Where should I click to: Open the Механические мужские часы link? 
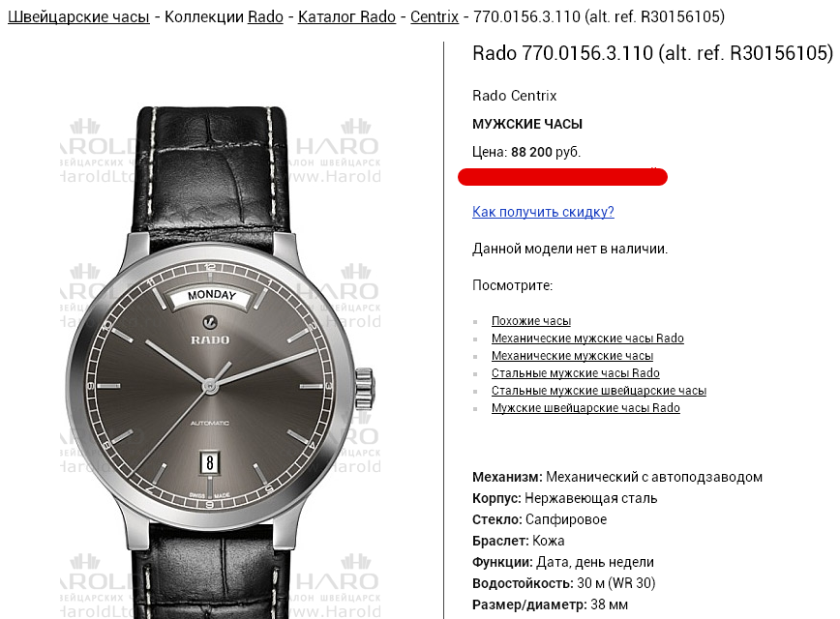click(572, 356)
